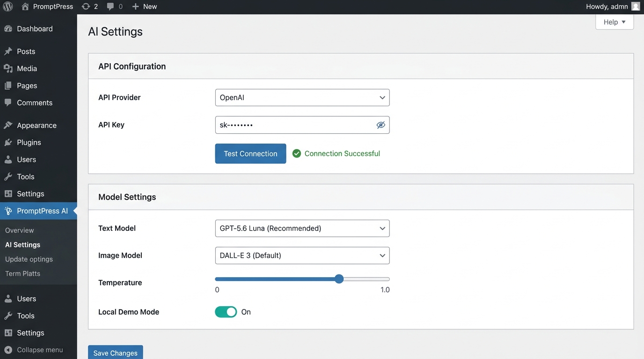The image size is (644, 359).
Task: Open the Overview submenu item
Action: point(20,230)
